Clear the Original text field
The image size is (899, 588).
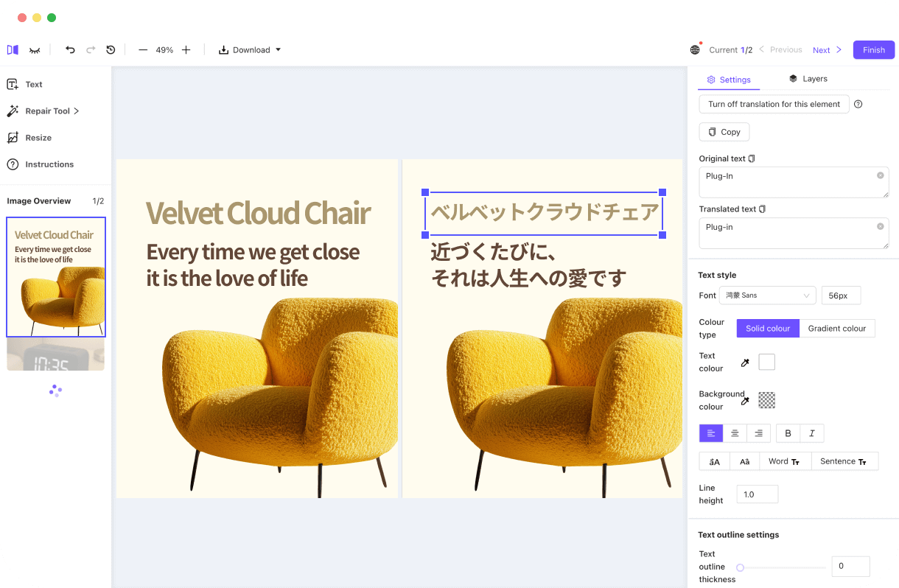pyautogui.click(x=880, y=175)
